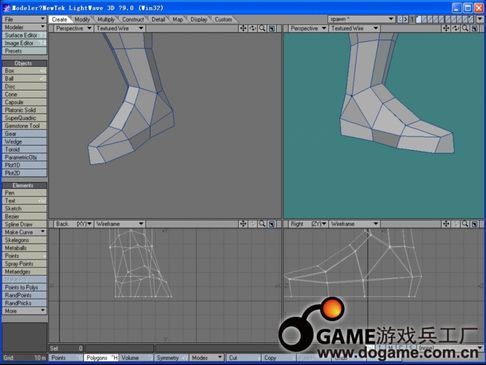Open Textured Wire dropdown in teal viewport
Viewport: 486px width, 365px height.
(354, 28)
